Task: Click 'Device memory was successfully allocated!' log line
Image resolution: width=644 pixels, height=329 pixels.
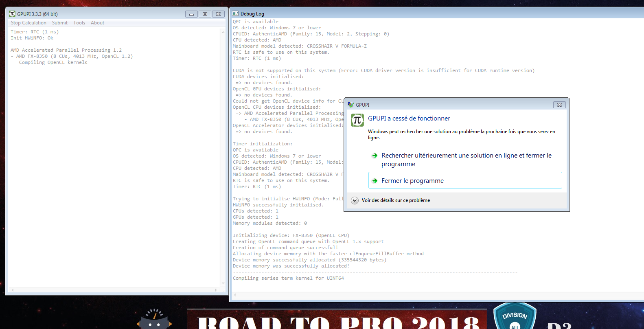Action: coord(291,266)
